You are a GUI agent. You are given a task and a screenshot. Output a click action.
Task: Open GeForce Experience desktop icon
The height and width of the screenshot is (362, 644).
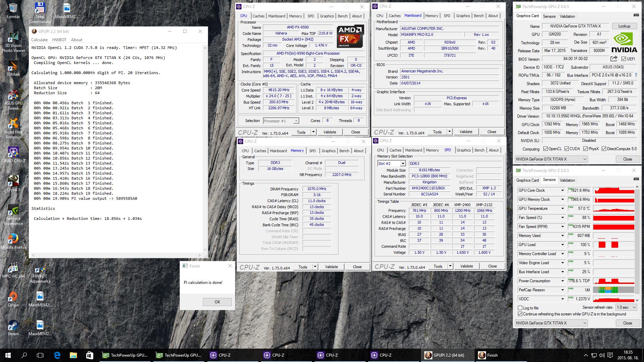tap(13, 215)
